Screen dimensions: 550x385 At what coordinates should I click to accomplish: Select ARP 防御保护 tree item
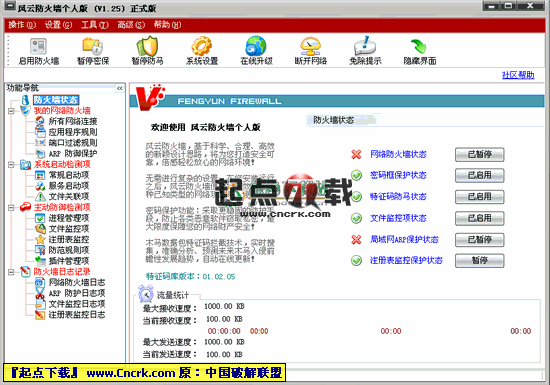click(73, 154)
